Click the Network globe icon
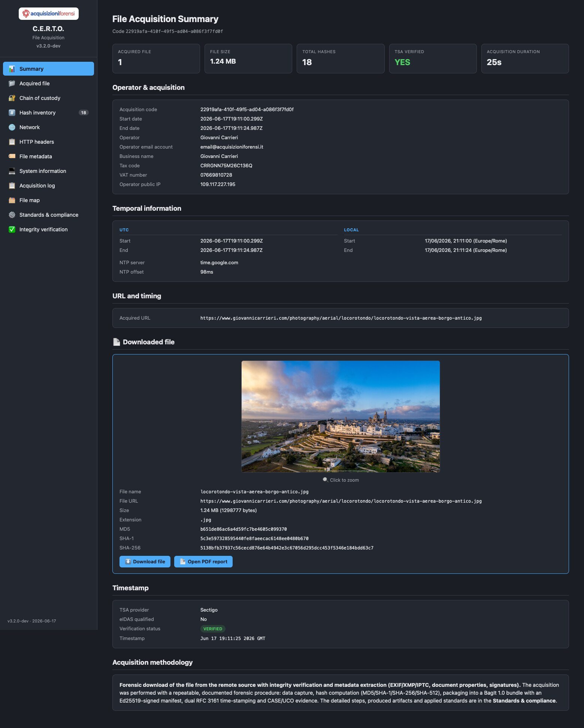 (12, 127)
